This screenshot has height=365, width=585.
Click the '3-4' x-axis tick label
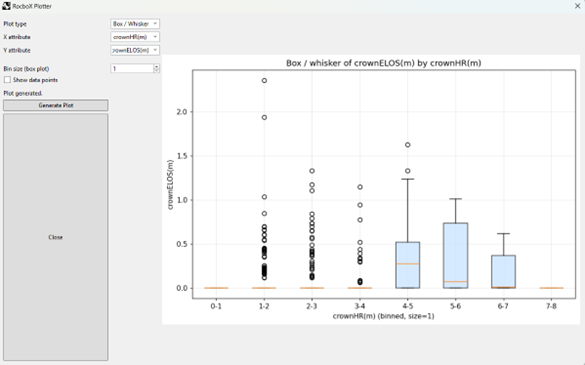pyautogui.click(x=360, y=306)
